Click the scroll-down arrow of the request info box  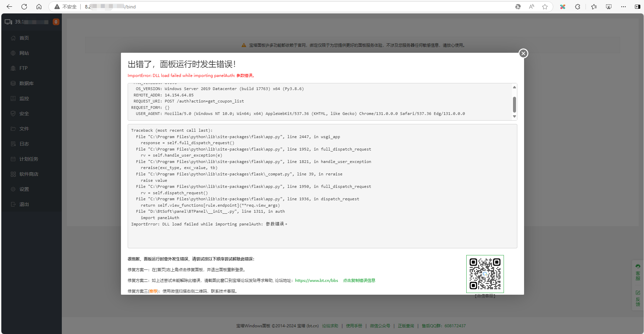(514, 117)
